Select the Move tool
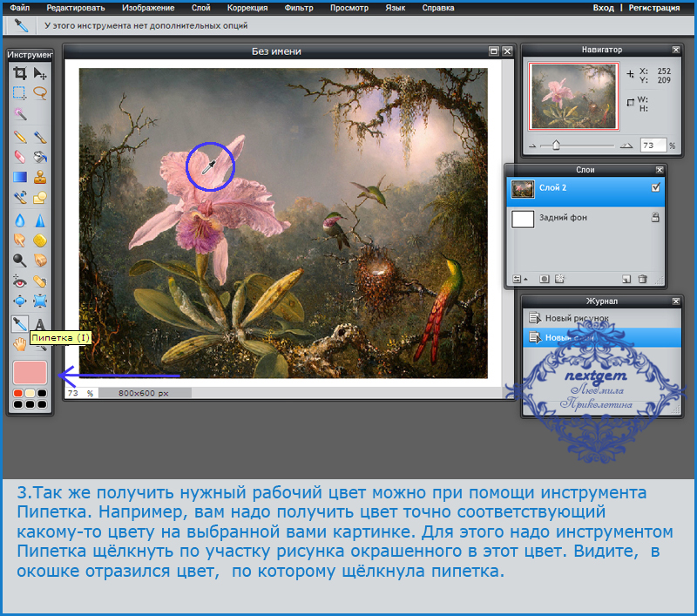Image resolution: width=697 pixels, height=616 pixels. click(40, 73)
